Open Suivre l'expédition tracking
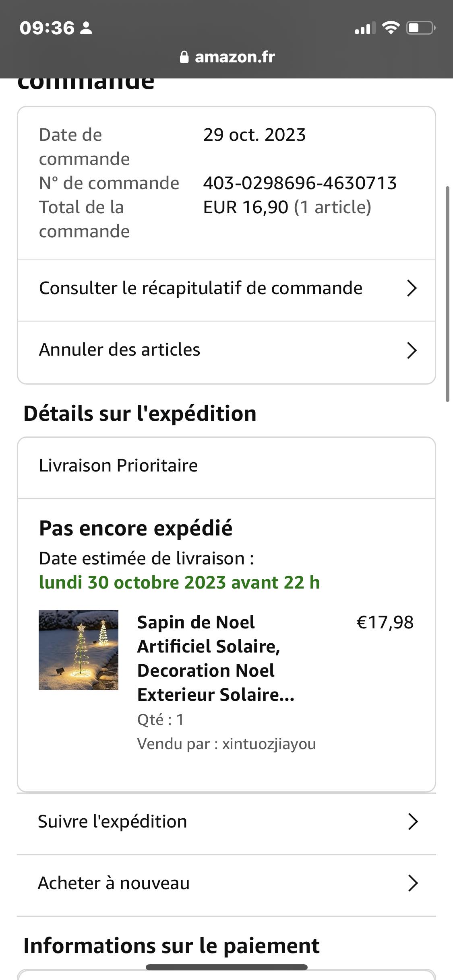The width and height of the screenshot is (453, 980). point(112,821)
